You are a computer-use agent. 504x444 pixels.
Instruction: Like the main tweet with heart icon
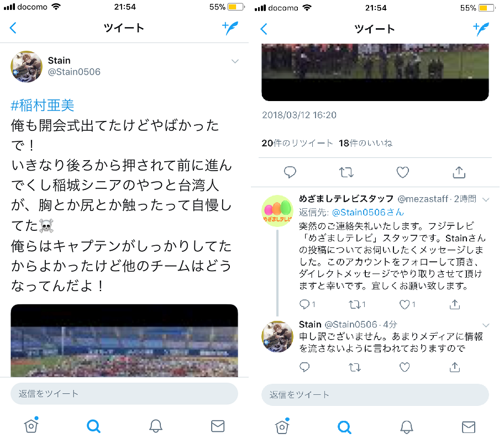click(402, 172)
